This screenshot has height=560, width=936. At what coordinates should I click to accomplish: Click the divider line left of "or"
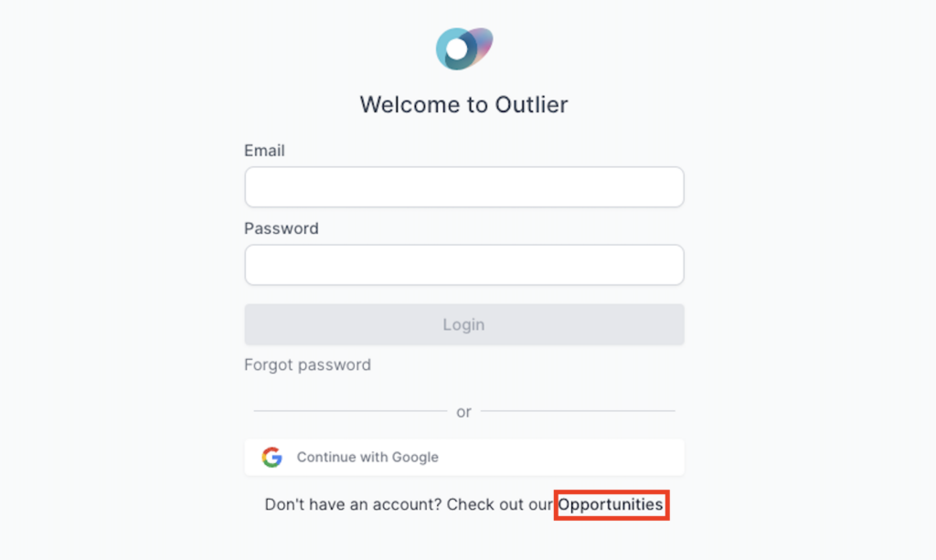(349, 412)
